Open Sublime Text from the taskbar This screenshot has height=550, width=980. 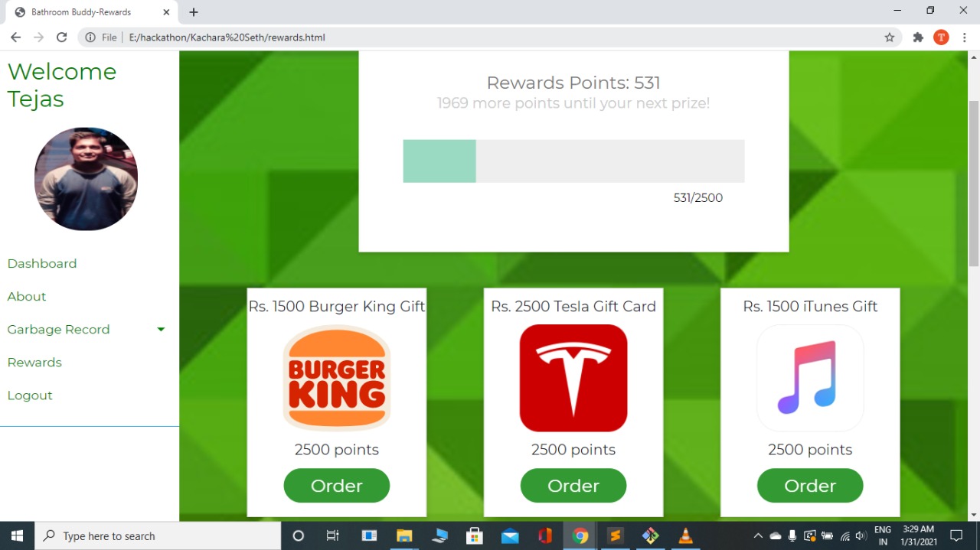[x=615, y=535]
